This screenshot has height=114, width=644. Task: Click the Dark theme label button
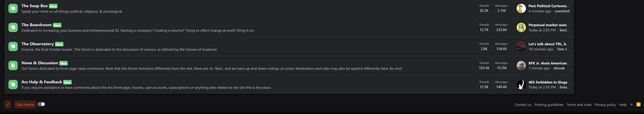(25, 105)
